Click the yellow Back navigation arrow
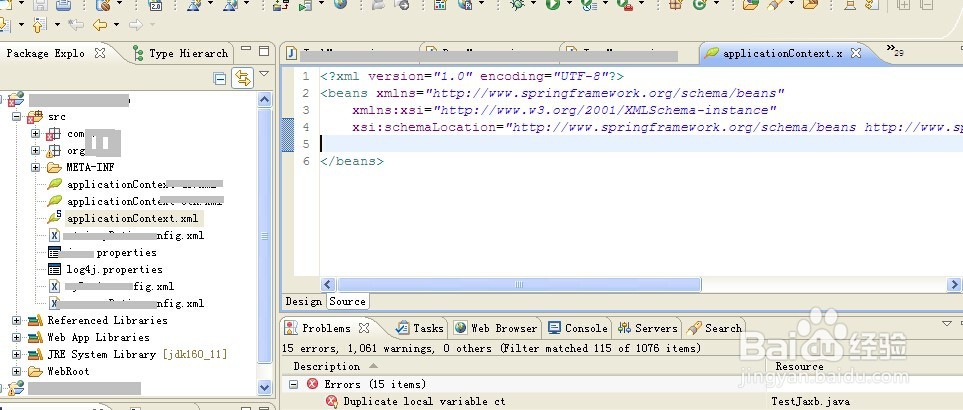 tap(99, 25)
